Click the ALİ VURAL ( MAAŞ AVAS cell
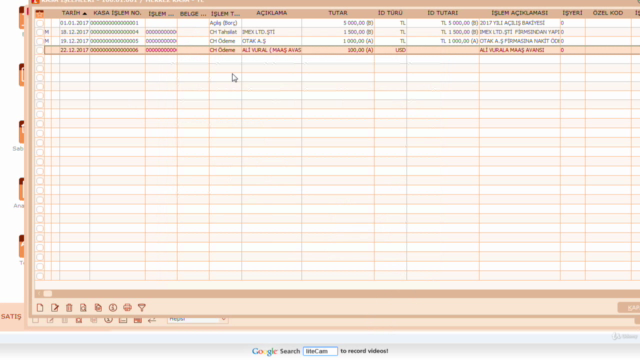Viewport: 640px width, 360px height. (272, 50)
